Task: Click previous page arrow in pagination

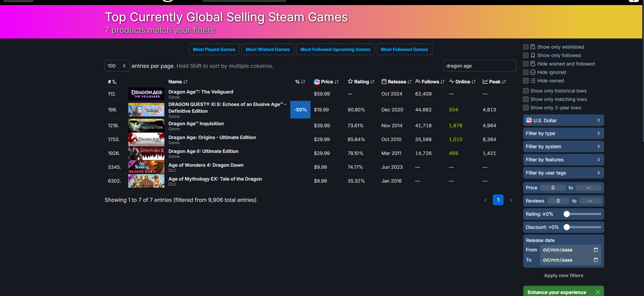Action: click(x=485, y=200)
